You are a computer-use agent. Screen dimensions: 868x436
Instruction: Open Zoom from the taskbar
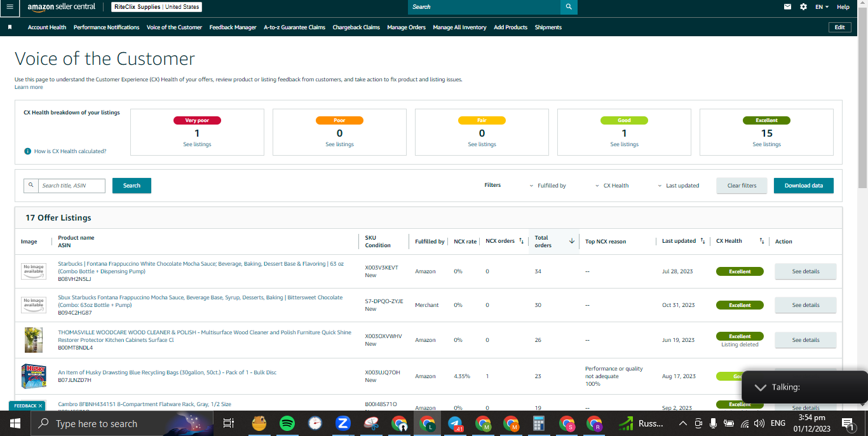point(344,423)
